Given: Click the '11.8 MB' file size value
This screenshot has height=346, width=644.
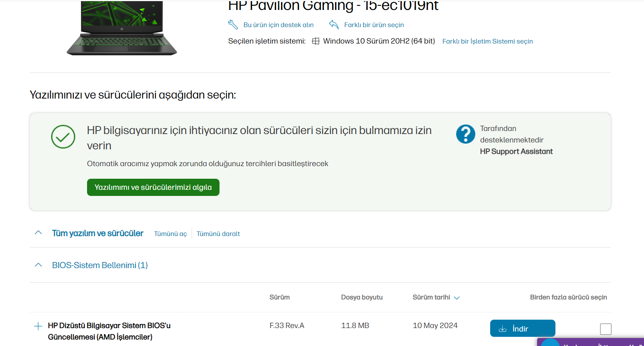Looking at the screenshot, I should pos(355,326).
